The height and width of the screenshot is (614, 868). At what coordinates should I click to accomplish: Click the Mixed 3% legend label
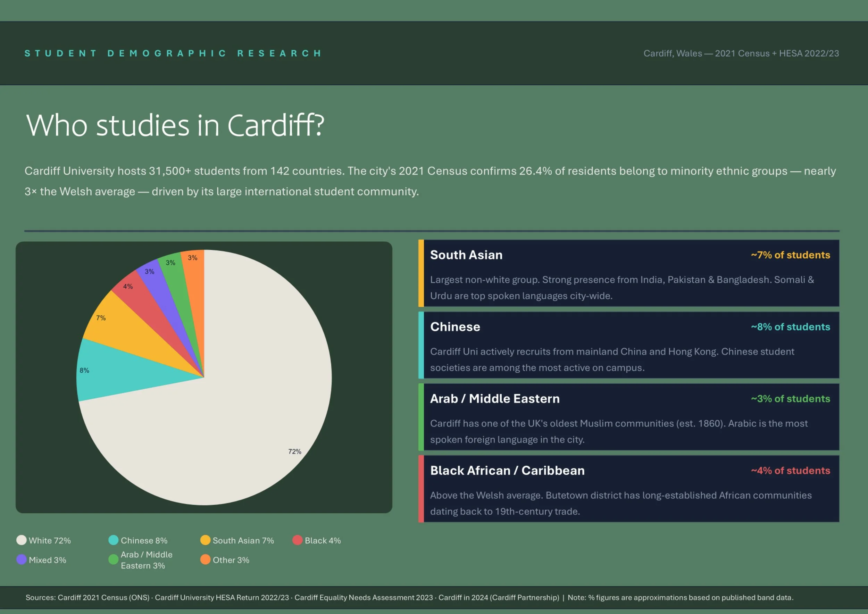(x=48, y=560)
